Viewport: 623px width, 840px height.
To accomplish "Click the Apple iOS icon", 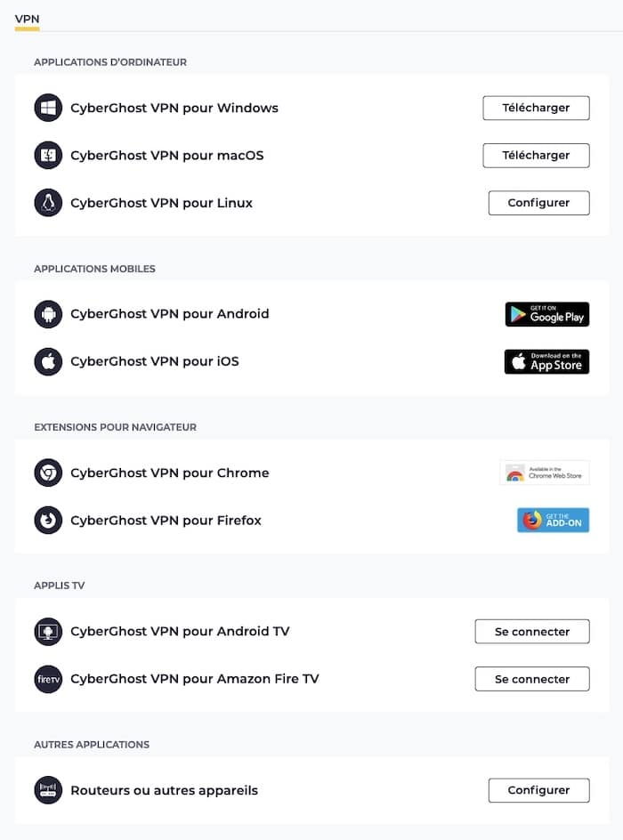I will (x=48, y=361).
